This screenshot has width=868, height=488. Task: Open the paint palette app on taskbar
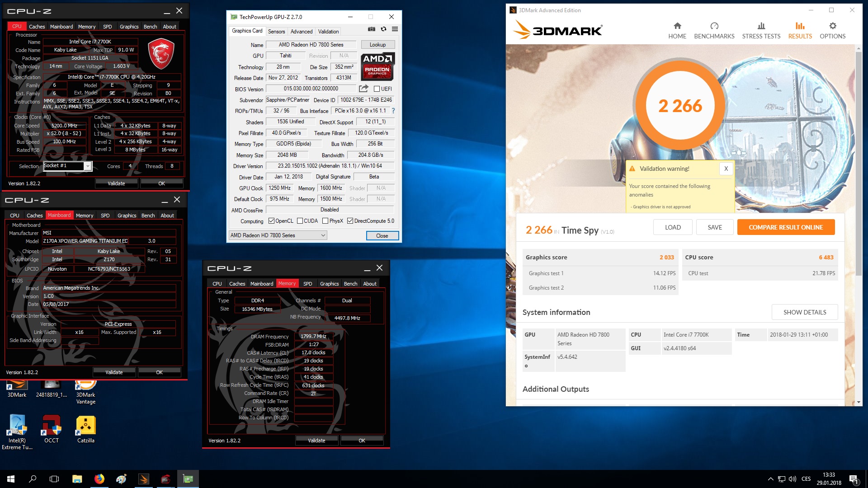(121, 479)
